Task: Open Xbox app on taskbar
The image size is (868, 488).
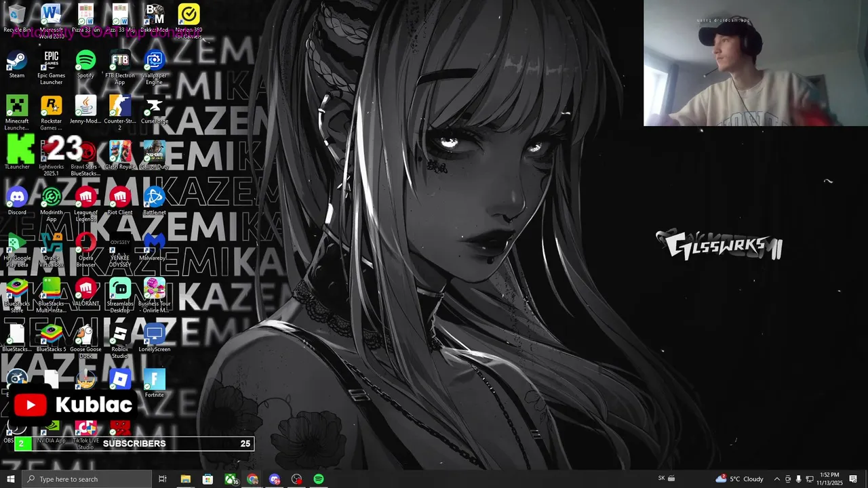Action: click(231, 479)
